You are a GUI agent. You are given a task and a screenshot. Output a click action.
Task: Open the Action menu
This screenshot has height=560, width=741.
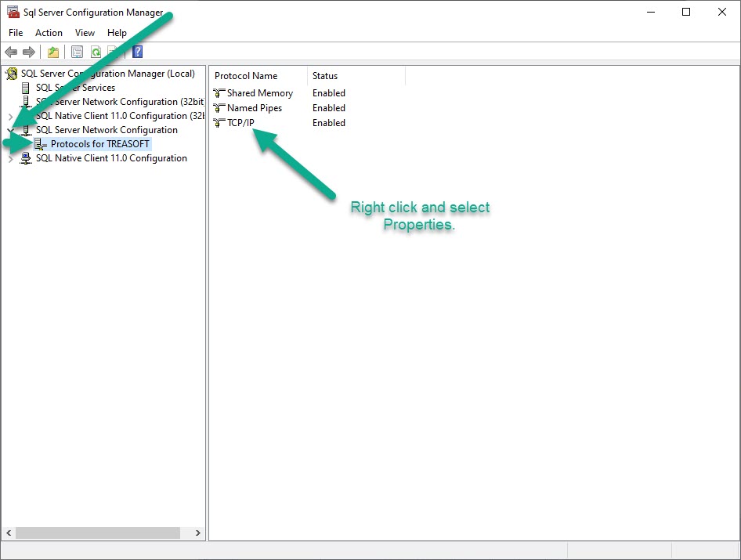(49, 33)
